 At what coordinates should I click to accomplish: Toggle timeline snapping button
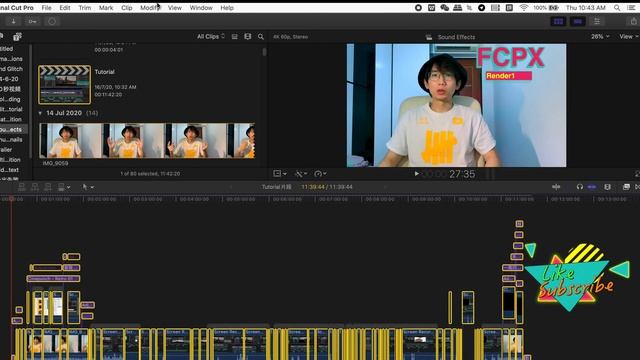tap(592, 187)
